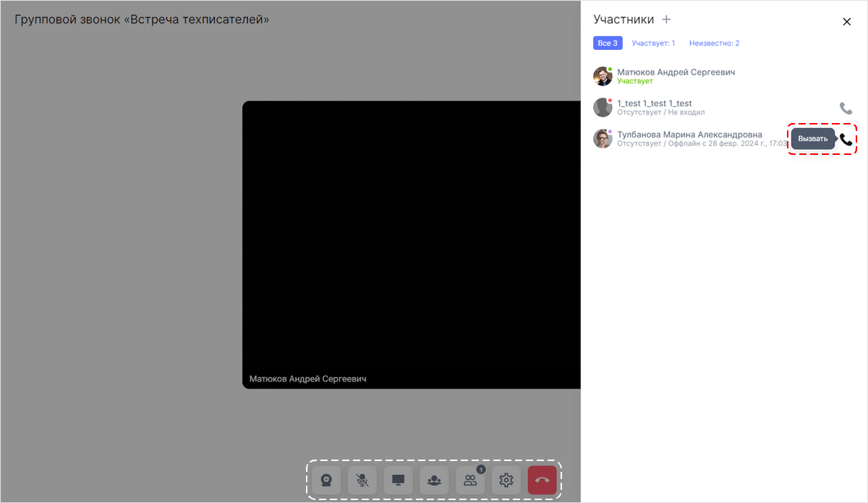The height and width of the screenshot is (503, 868).
Task: Click Матюков Андрей Сергеевич's avatar in the participants list
Action: (603, 77)
